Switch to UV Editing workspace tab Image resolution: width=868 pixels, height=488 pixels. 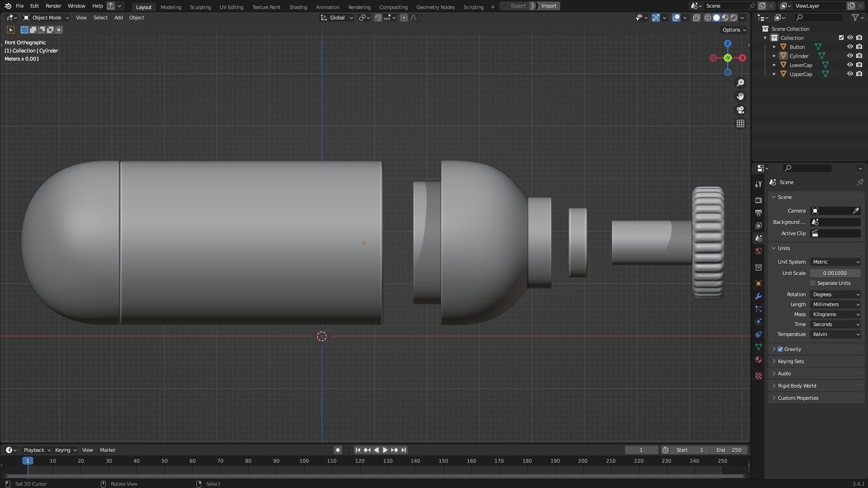tap(231, 7)
